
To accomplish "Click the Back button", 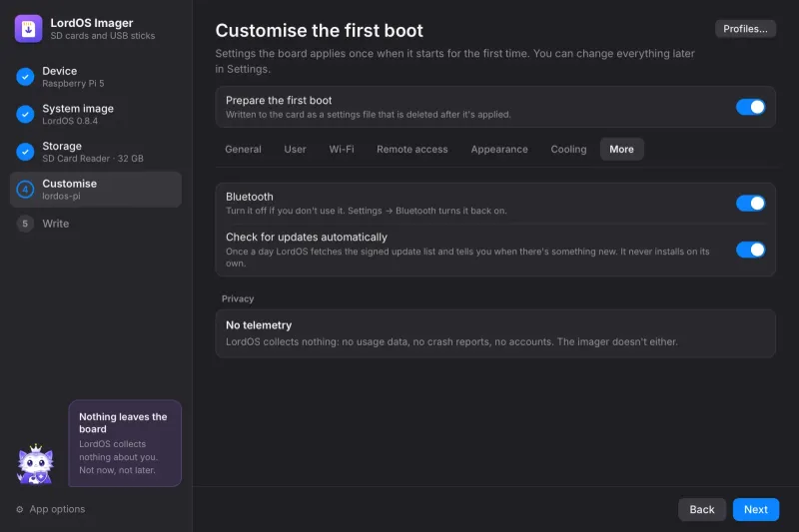I will (702, 509).
